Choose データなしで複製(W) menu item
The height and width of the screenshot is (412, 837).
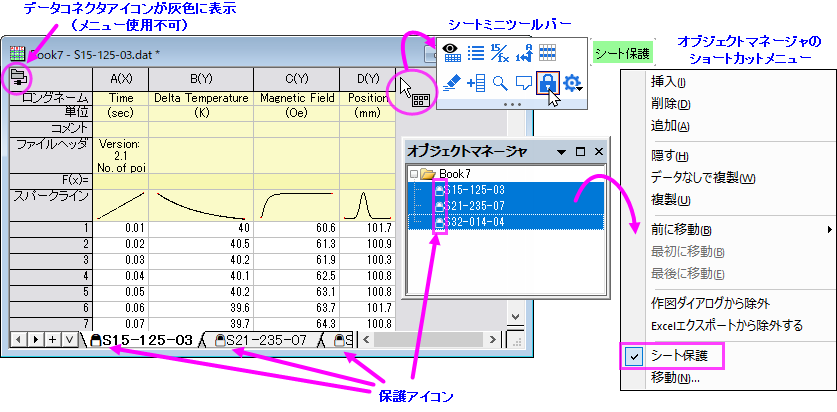(x=729, y=178)
